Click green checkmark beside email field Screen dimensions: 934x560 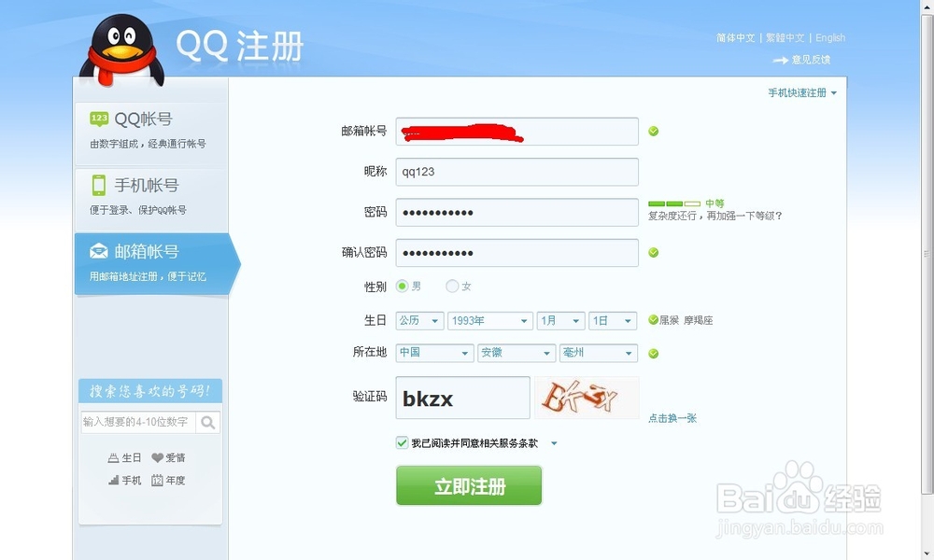pyautogui.click(x=654, y=131)
